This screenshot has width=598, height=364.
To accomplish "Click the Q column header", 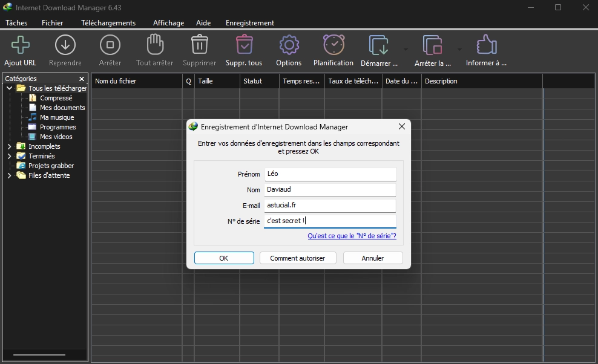I will tap(188, 81).
